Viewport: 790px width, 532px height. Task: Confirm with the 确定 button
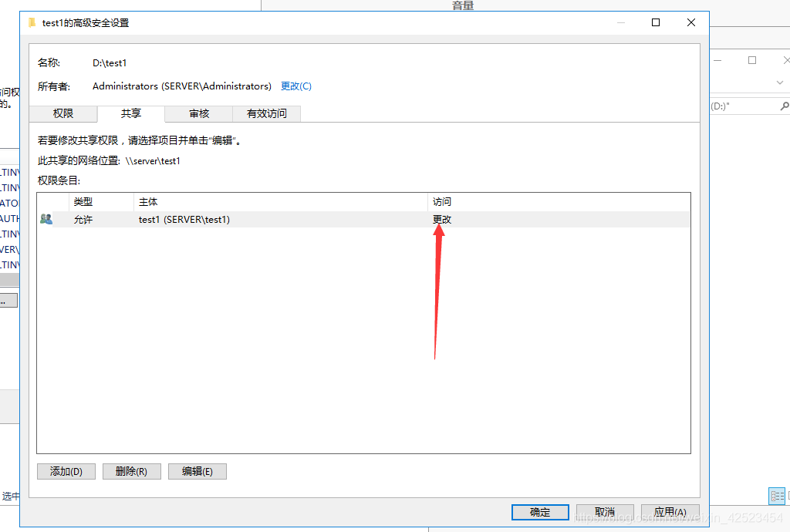click(540, 513)
